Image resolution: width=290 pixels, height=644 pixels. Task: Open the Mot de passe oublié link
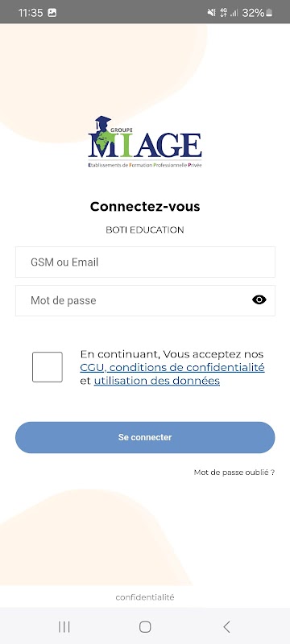pos(234,473)
